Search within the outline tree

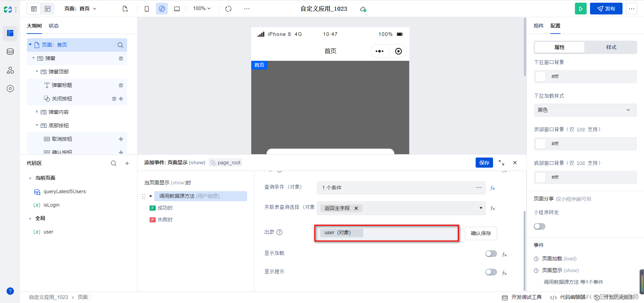click(x=120, y=45)
